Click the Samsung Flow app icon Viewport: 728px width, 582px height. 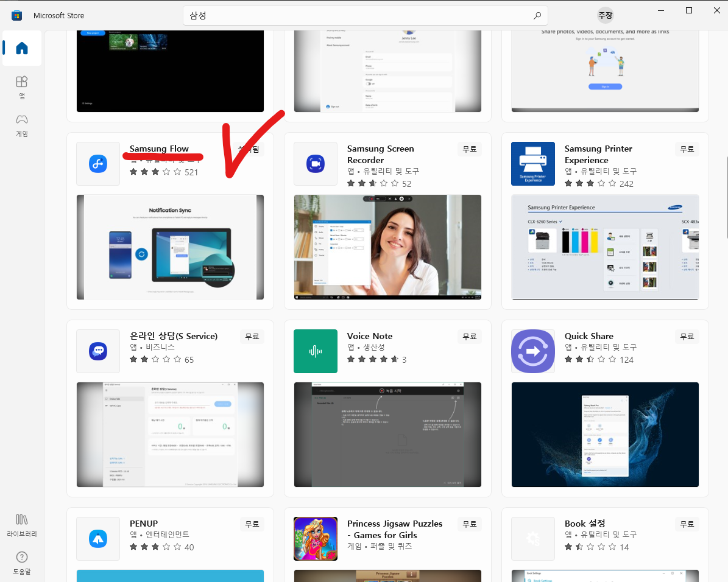(x=98, y=164)
